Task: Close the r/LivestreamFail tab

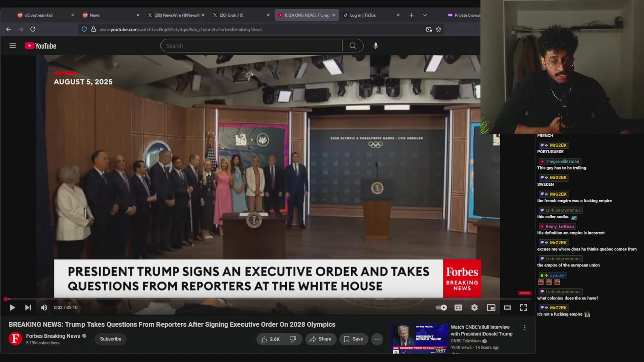Action: click(x=72, y=15)
